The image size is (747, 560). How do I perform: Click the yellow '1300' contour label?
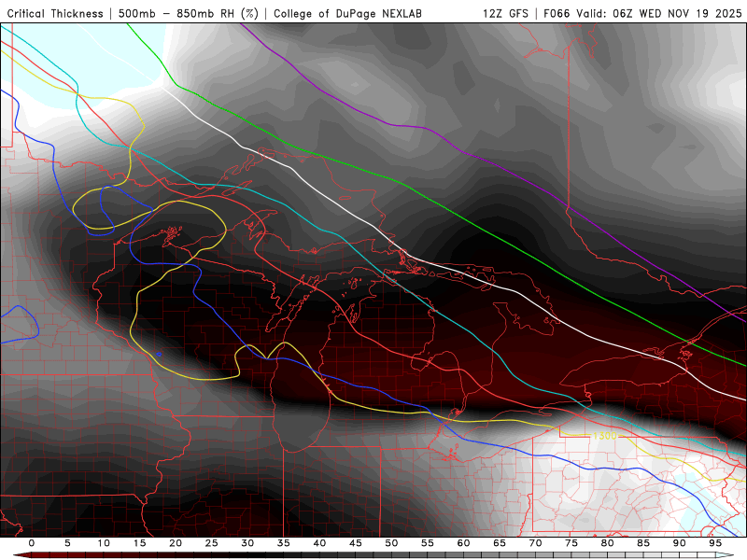(x=604, y=436)
